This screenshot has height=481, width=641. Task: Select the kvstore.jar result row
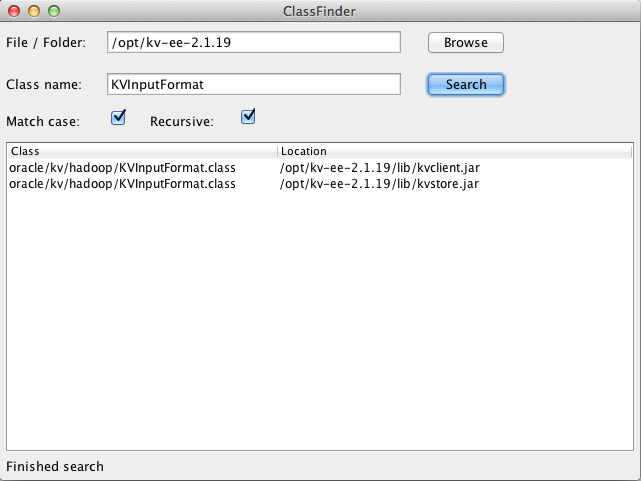(320, 184)
